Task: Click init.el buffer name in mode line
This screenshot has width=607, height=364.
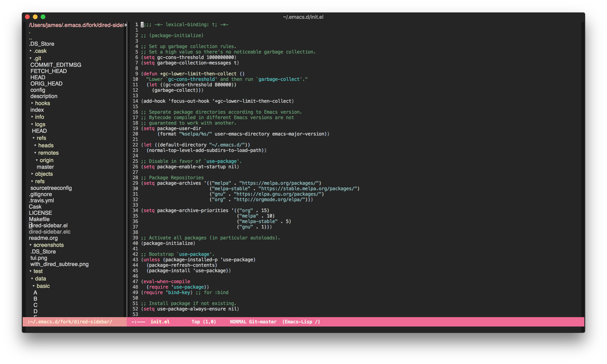Action: [160, 322]
